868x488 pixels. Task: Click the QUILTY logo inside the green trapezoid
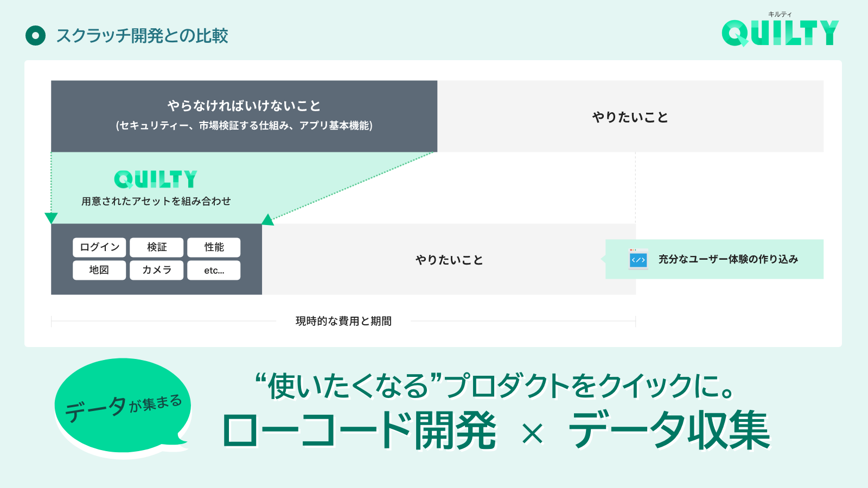(156, 179)
